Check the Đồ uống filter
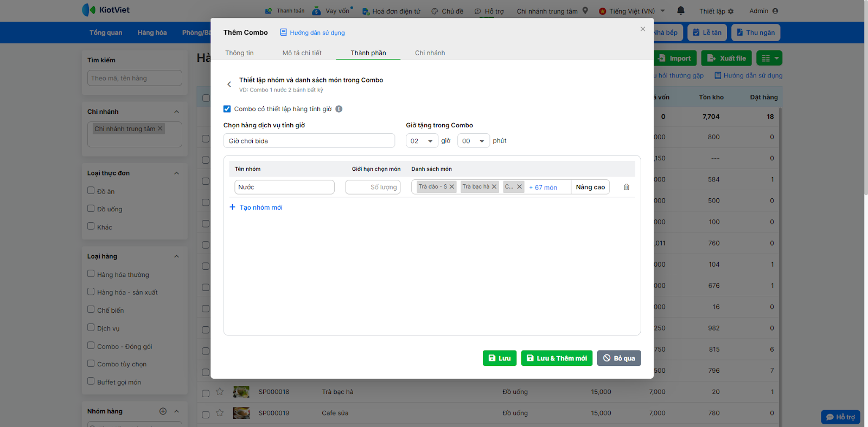 (x=91, y=209)
